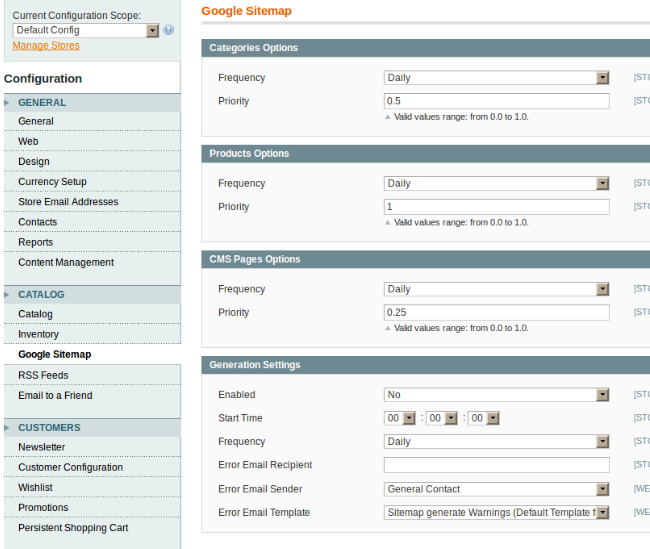Click the help icon beside the scope selector
650x549 pixels.
[168, 30]
